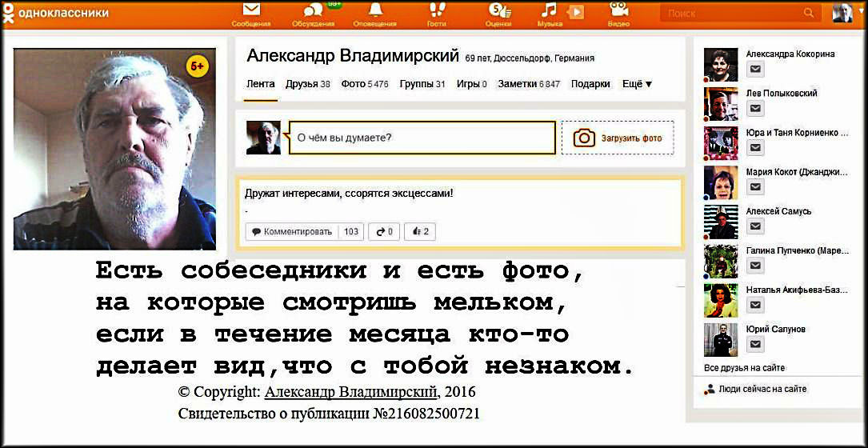868x448 pixels.
Task: Click the comment count 103
Action: (351, 231)
